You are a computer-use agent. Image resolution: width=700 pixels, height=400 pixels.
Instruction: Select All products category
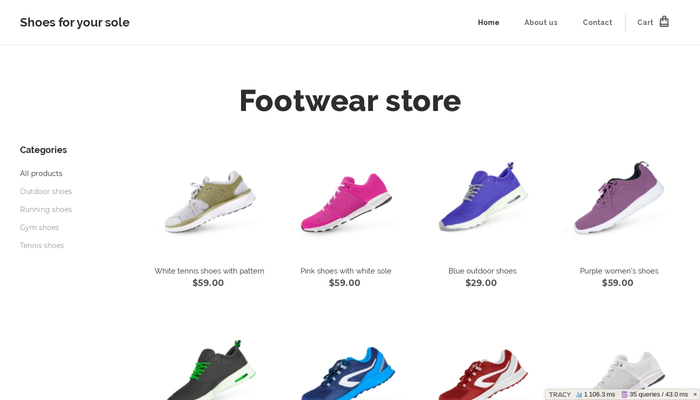41,173
